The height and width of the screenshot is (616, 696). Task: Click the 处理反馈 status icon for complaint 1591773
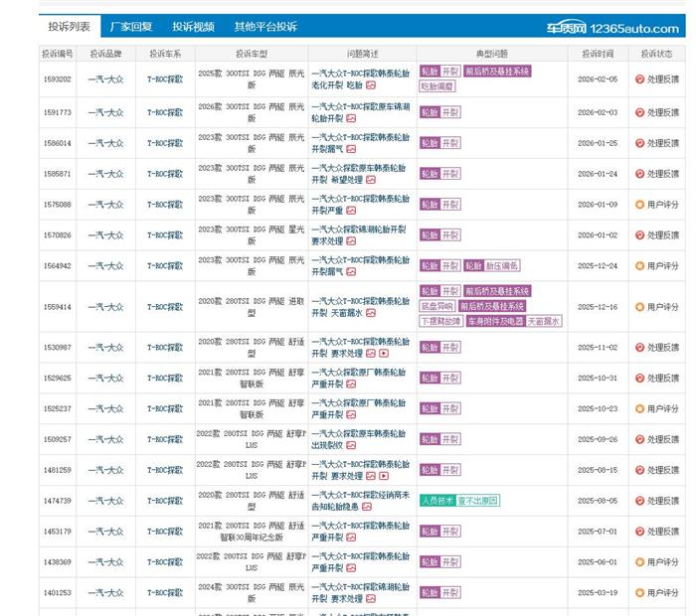tap(640, 112)
